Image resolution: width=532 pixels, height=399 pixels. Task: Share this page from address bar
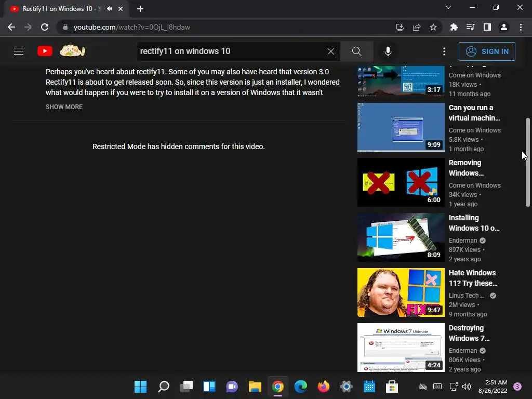tap(417, 27)
